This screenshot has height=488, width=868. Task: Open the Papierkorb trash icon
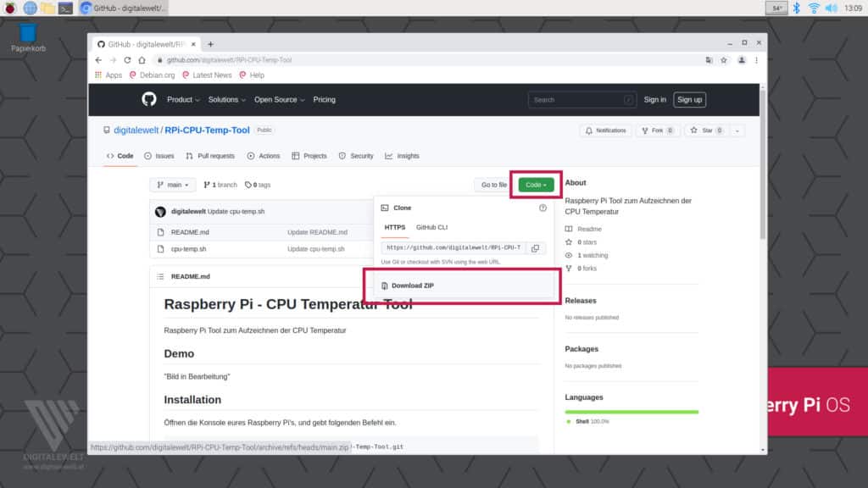point(28,36)
